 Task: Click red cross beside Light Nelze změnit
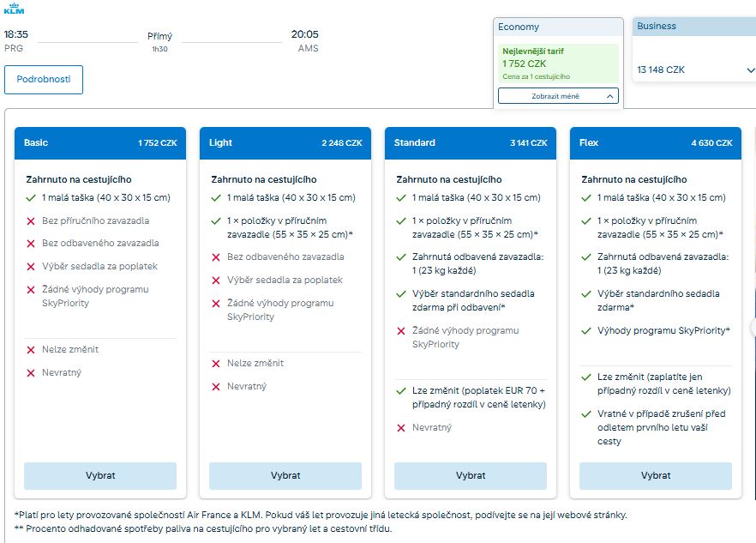click(216, 364)
